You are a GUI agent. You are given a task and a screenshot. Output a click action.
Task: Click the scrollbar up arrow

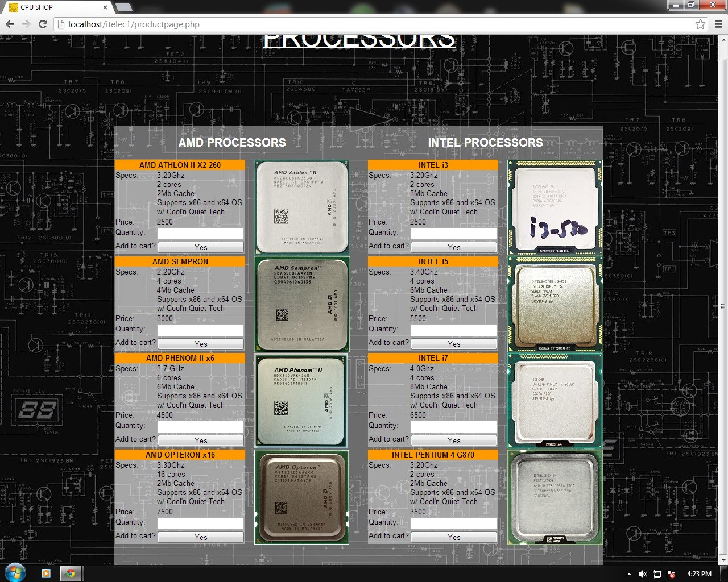723,40
